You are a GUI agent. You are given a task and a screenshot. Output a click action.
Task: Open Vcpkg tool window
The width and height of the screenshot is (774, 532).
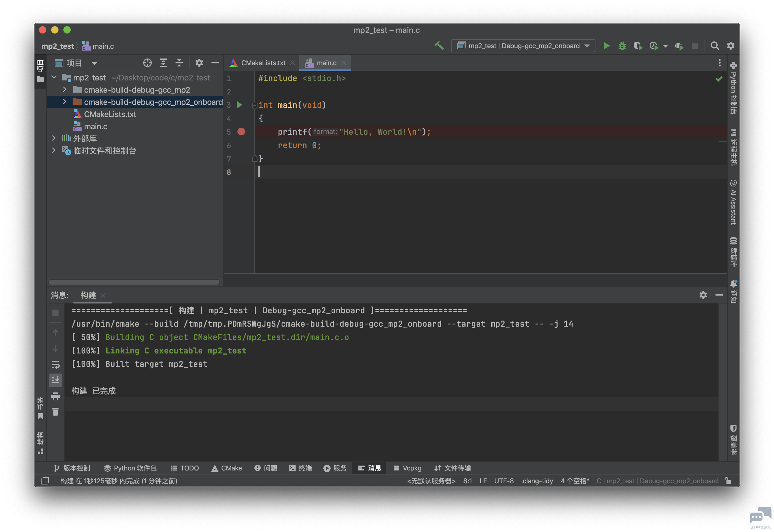(x=407, y=468)
